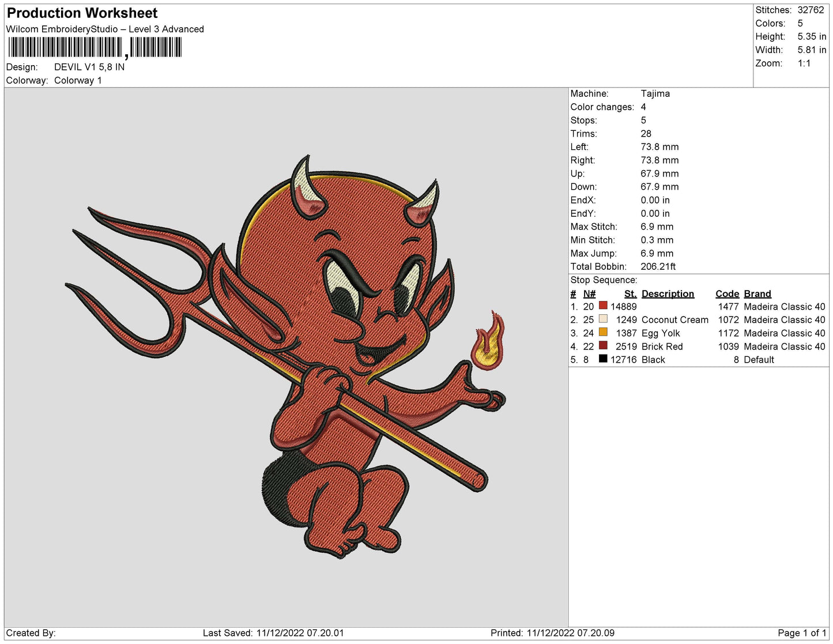833x644 pixels.
Task: Click the 'Black' description in row 5
Action: 653,360
